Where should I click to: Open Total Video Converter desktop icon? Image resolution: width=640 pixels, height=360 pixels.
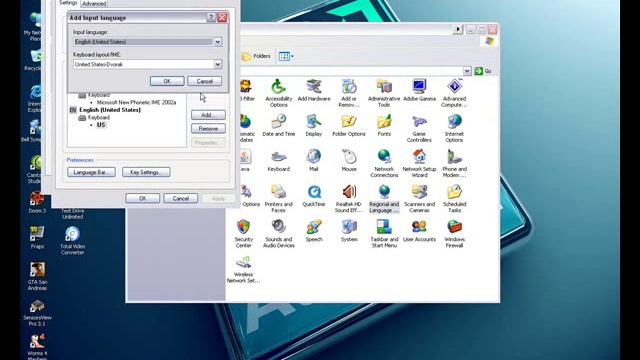coord(72,240)
